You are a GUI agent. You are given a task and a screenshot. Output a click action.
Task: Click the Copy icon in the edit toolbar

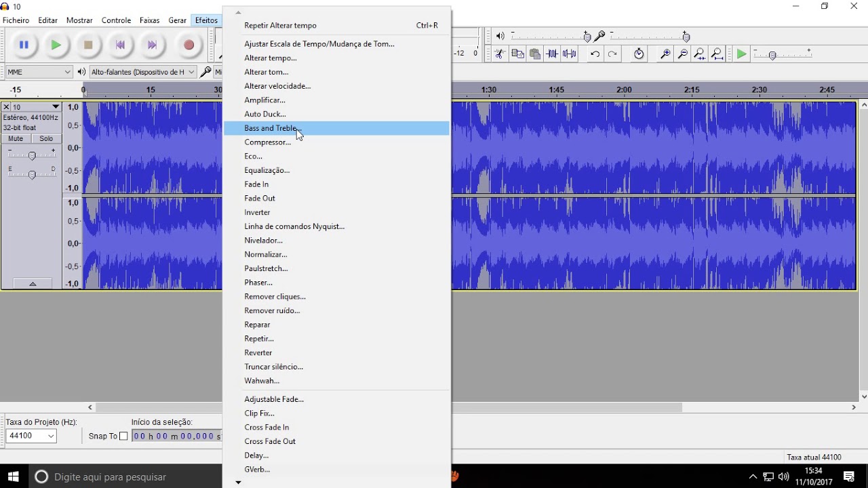(517, 54)
